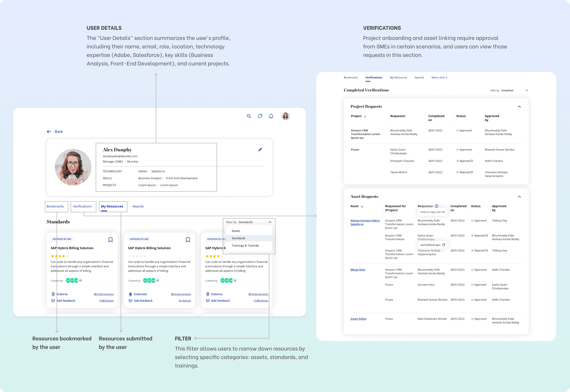
Task: Open 30 Endorsements link on Endorsed card
Action: click(181, 294)
